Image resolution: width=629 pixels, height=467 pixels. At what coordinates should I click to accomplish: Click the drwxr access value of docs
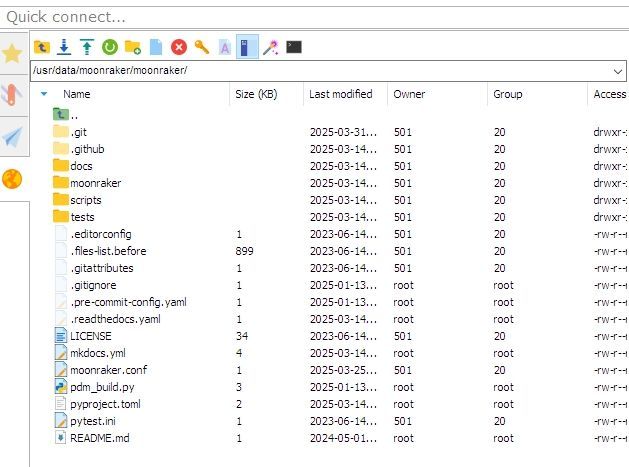click(x=610, y=166)
